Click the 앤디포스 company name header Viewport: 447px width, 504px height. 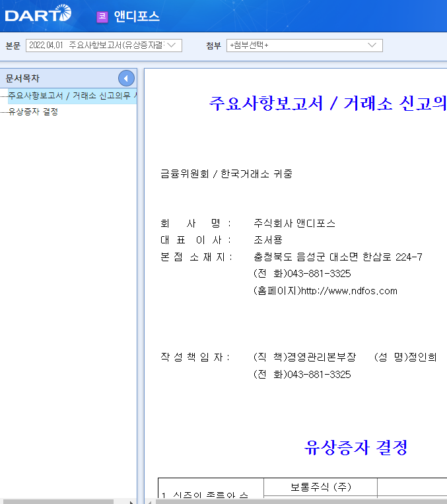click(x=137, y=16)
